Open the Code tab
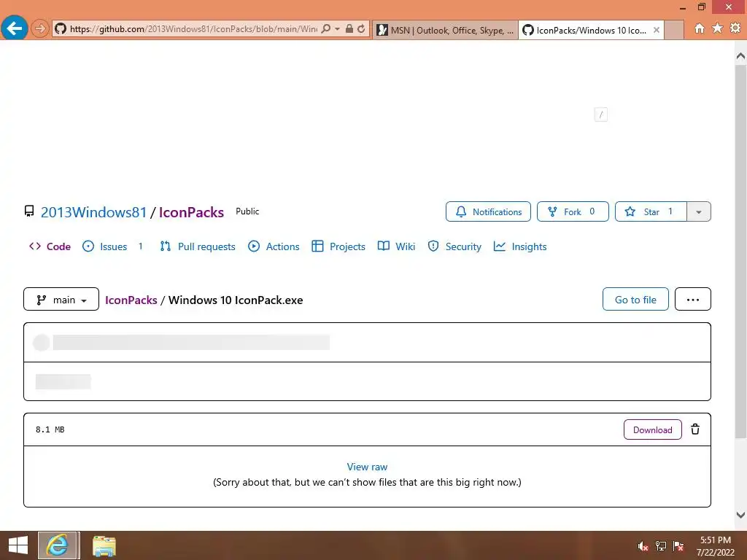 coord(50,246)
